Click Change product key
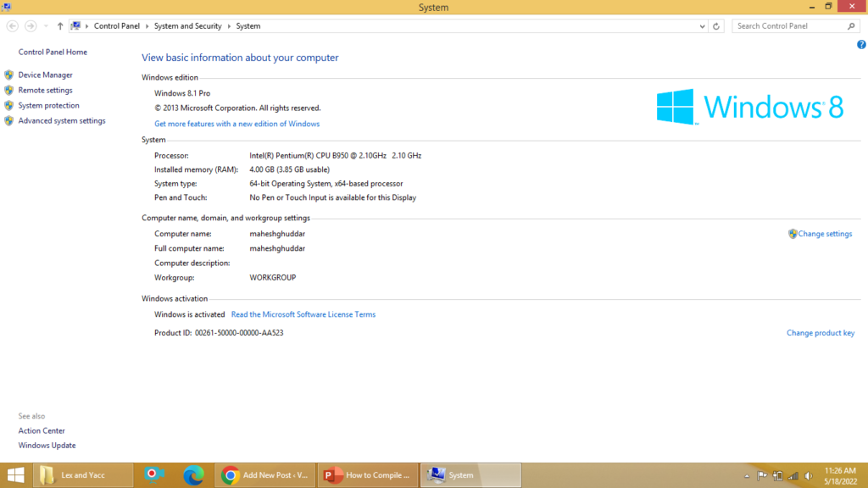The image size is (868, 488). tap(820, 332)
